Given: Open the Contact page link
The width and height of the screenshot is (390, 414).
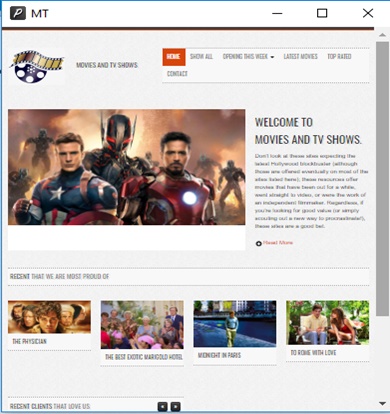Looking at the screenshot, I should click(177, 74).
